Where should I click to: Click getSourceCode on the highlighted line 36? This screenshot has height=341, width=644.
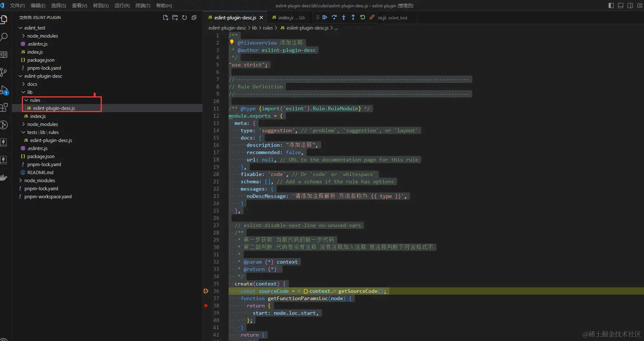(x=358, y=291)
